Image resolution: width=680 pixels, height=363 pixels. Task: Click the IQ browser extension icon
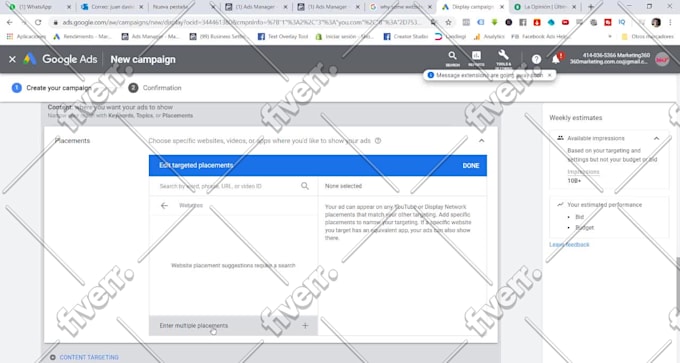tap(622, 22)
